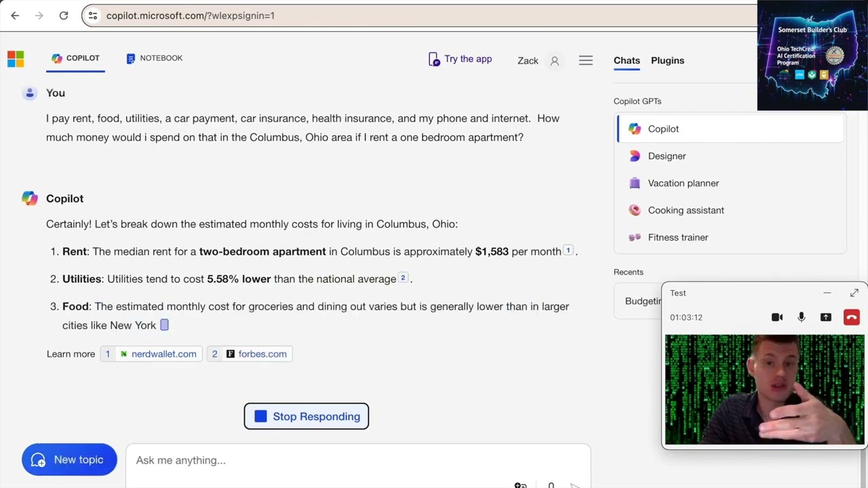Image resolution: width=868 pixels, height=488 pixels.
Task: Expand the Test call window
Action: [x=854, y=293]
